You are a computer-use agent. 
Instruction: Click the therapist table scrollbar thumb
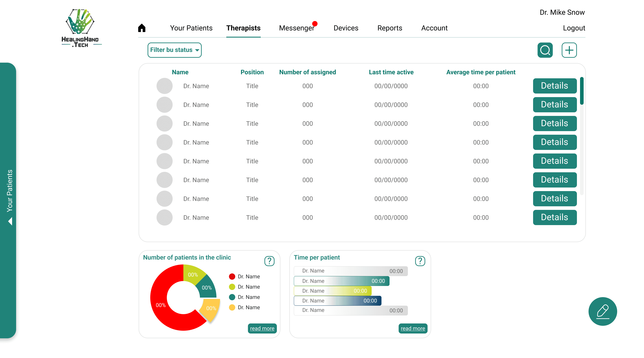tap(582, 91)
